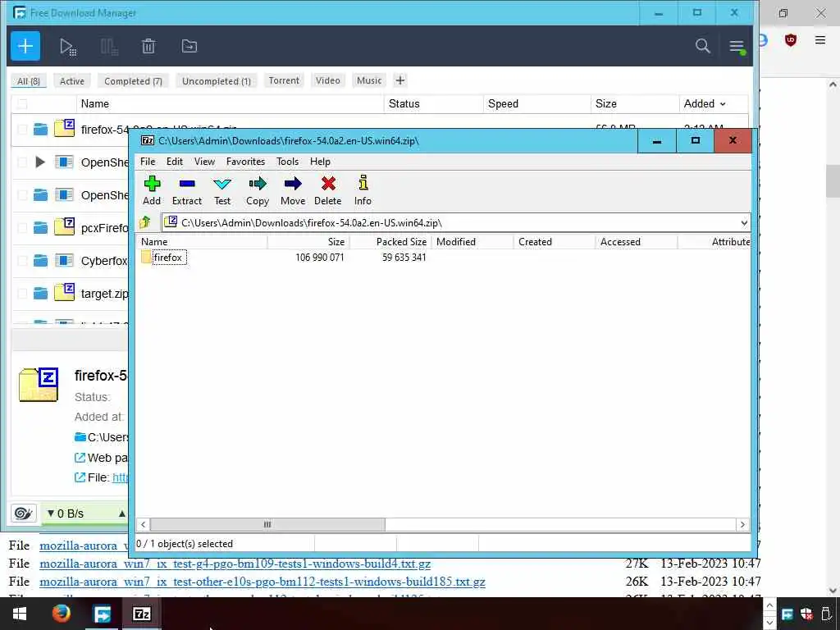Open the Free Download Manager hamburger menu
The width and height of the screenshot is (840, 630).
point(737,47)
